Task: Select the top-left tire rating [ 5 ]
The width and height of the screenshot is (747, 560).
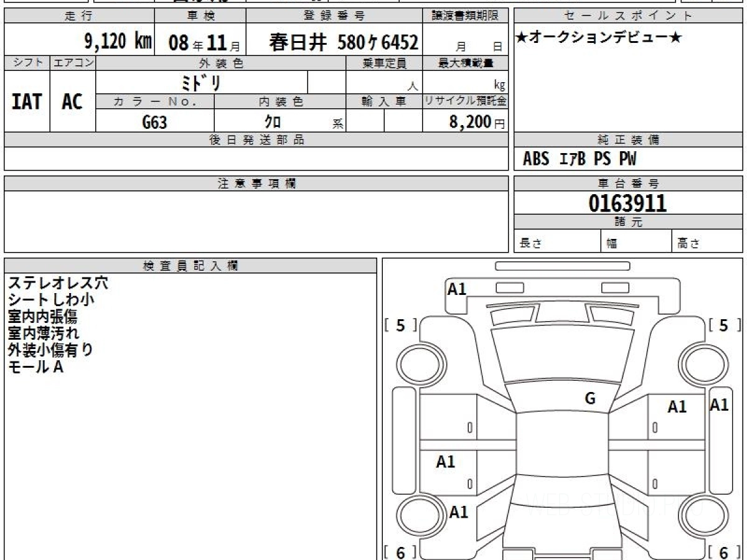Action: coord(400,325)
